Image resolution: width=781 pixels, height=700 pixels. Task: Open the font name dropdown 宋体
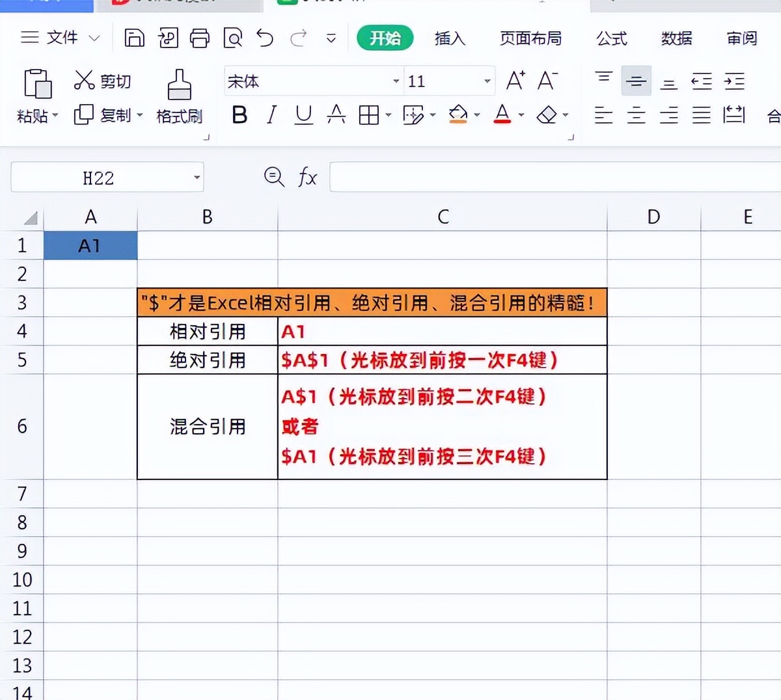point(396,81)
